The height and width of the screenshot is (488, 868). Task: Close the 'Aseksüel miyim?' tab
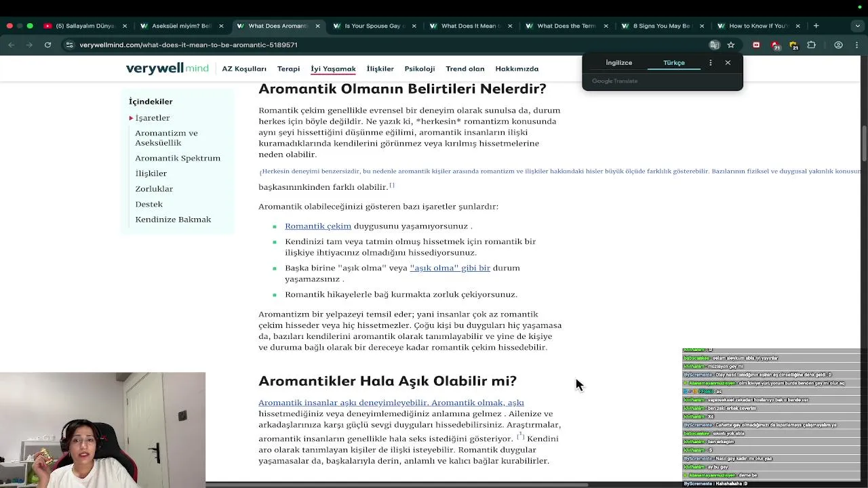(221, 26)
